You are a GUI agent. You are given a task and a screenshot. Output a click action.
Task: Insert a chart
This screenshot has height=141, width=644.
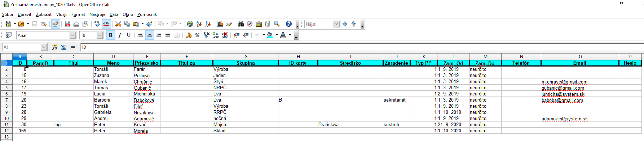[x=220, y=24]
